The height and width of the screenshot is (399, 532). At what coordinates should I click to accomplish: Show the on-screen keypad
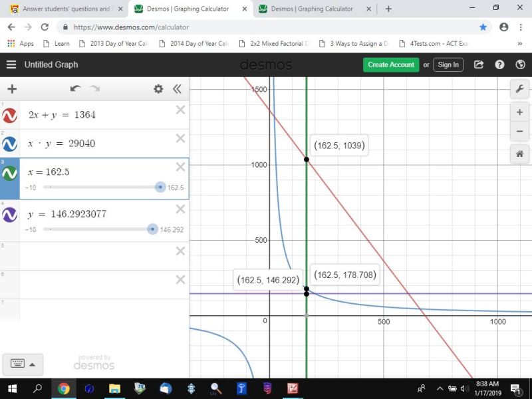tap(17, 364)
